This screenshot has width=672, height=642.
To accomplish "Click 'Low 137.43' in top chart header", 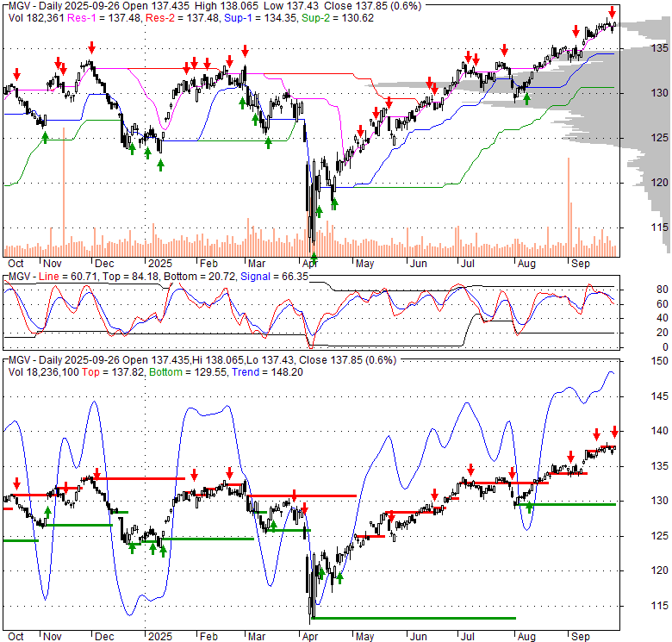I will pyautogui.click(x=292, y=6).
